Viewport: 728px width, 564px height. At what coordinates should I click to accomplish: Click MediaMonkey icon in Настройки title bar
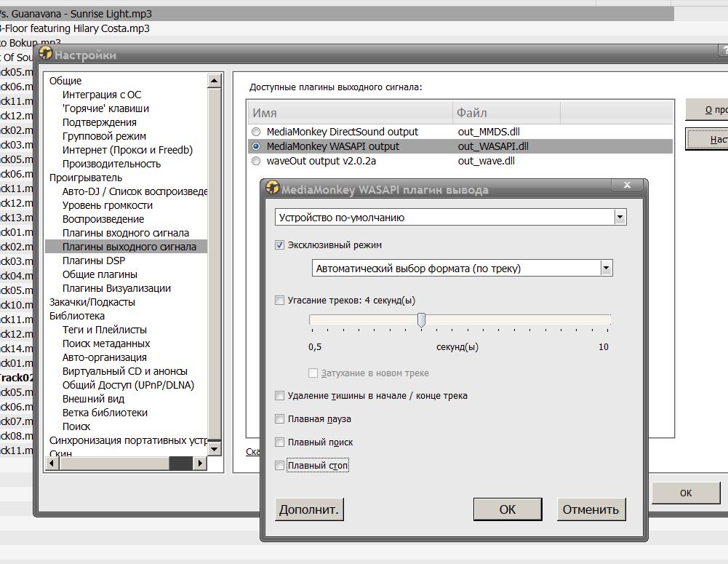[x=46, y=53]
